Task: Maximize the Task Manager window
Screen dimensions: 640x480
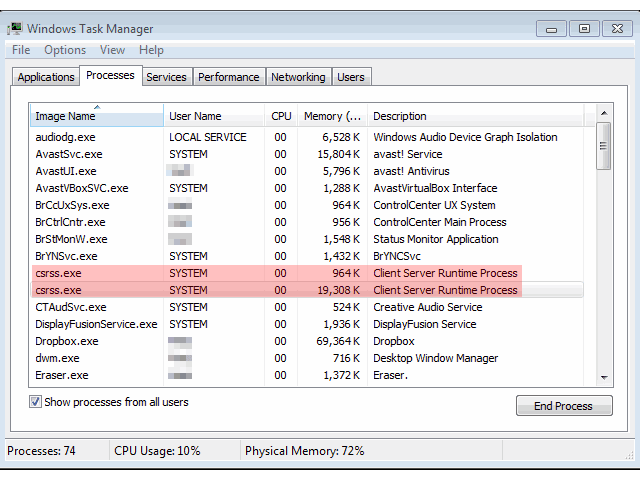Action: (584, 29)
